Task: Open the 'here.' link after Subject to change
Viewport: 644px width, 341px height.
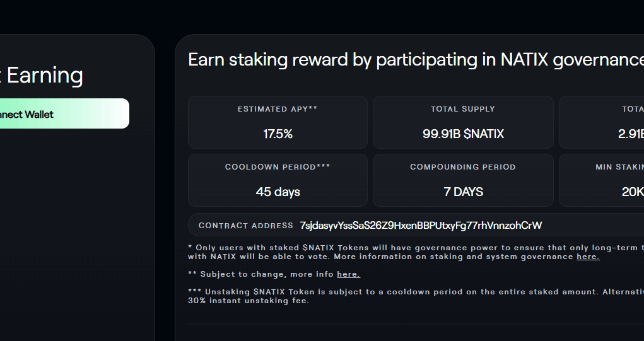Action: click(x=348, y=274)
